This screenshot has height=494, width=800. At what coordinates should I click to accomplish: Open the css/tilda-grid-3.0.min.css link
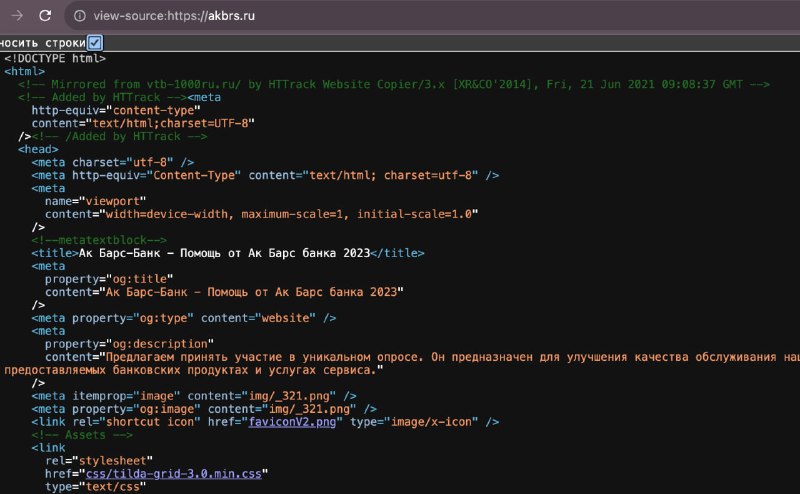[x=173, y=474]
